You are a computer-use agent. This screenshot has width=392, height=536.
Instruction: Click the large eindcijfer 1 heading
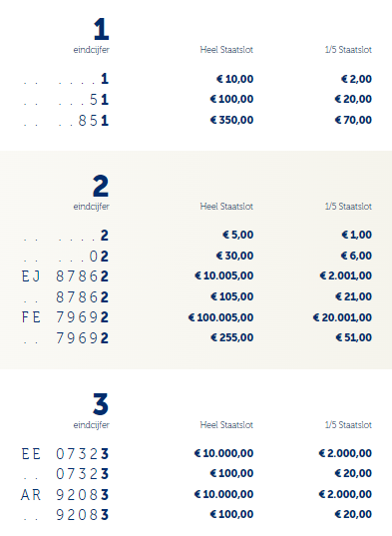pyautogui.click(x=101, y=29)
